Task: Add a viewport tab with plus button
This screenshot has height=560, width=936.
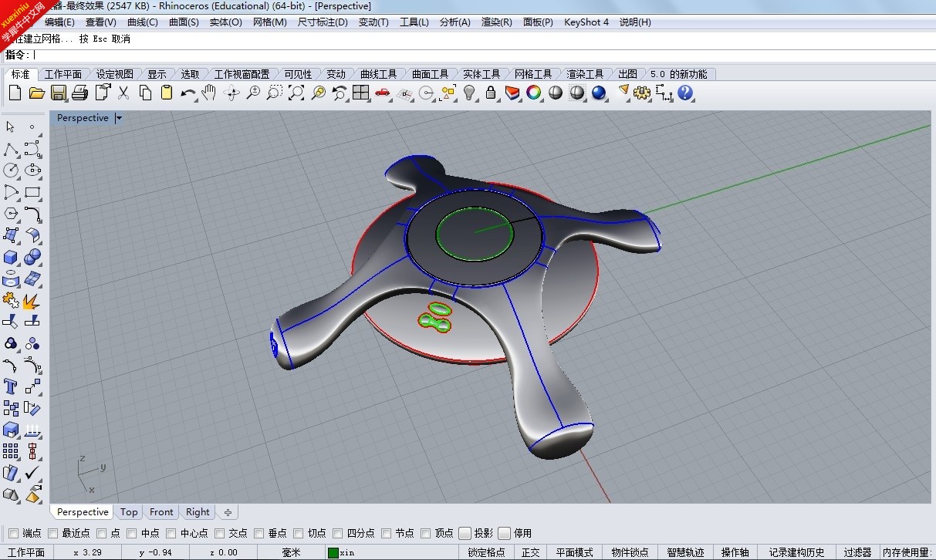Action: coord(228,512)
